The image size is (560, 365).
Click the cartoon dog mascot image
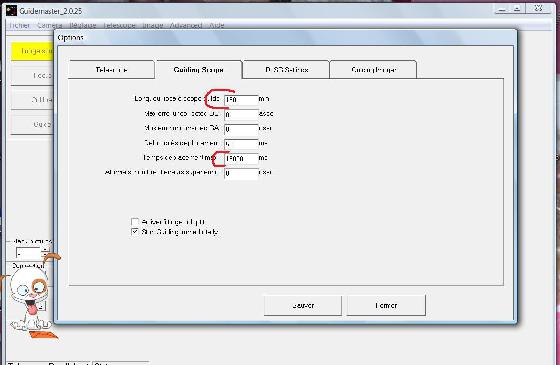coord(30,296)
